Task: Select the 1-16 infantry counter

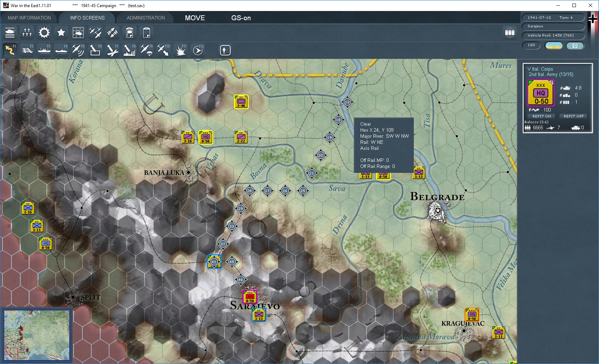Action: coord(28,208)
